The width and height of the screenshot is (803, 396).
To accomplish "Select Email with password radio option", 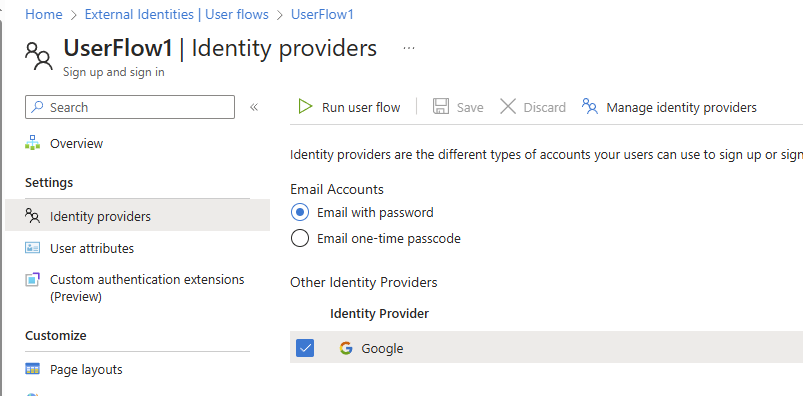I will [x=300, y=212].
